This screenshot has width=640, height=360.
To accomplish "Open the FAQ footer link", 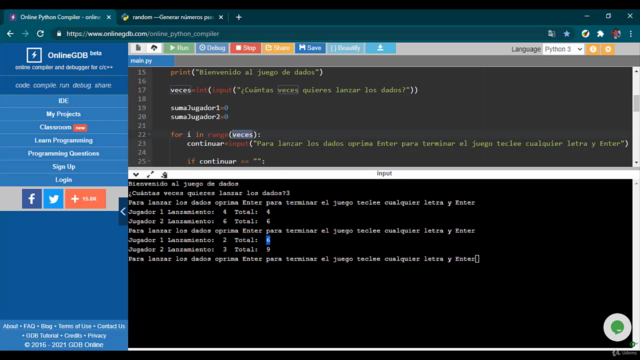I will (x=29, y=326).
